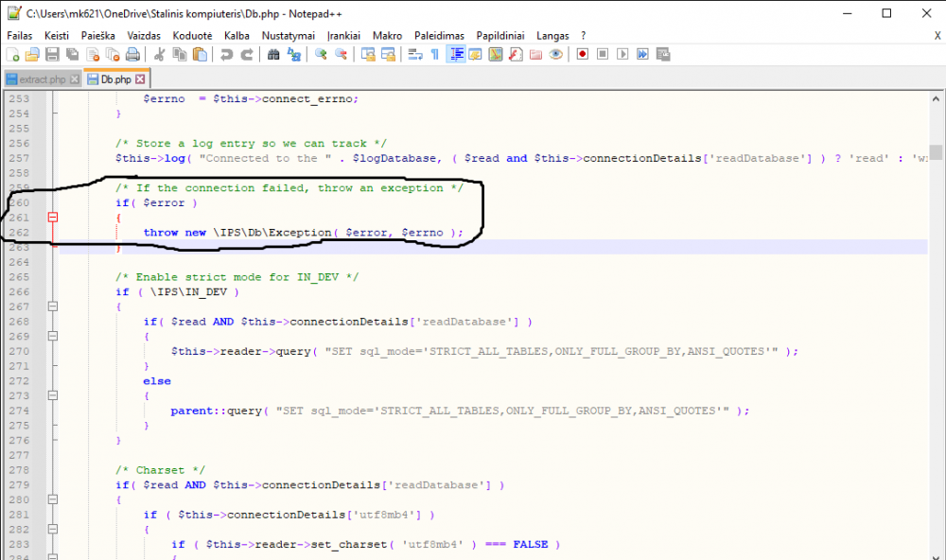Collapse the fold marker at line 280

53,499
